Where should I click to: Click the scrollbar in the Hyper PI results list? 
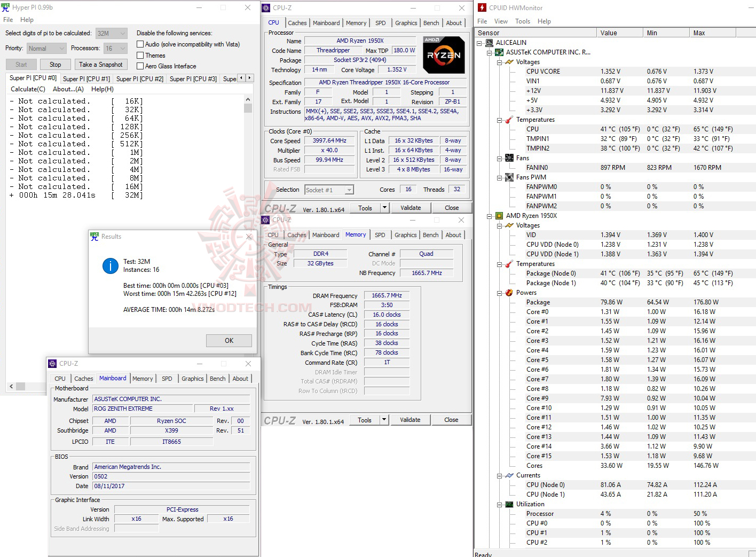point(247,107)
